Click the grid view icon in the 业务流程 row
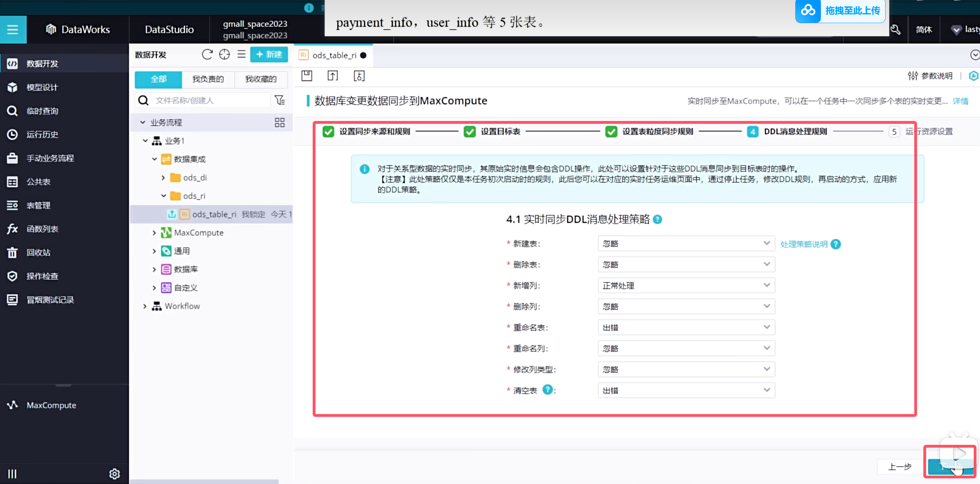Image resolution: width=980 pixels, height=484 pixels. (x=279, y=122)
